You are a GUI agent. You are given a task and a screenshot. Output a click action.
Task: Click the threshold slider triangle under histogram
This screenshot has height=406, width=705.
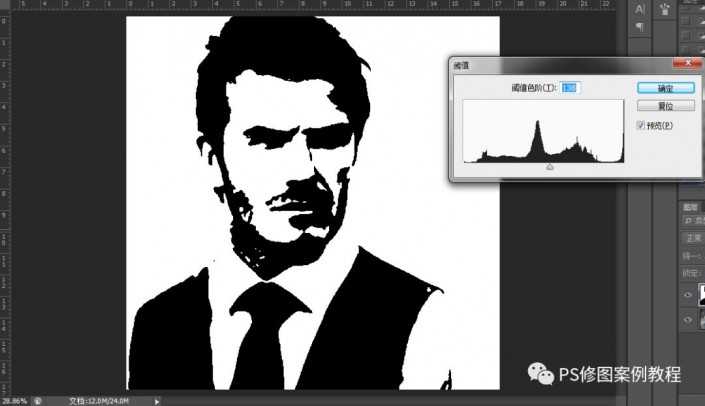coord(549,167)
